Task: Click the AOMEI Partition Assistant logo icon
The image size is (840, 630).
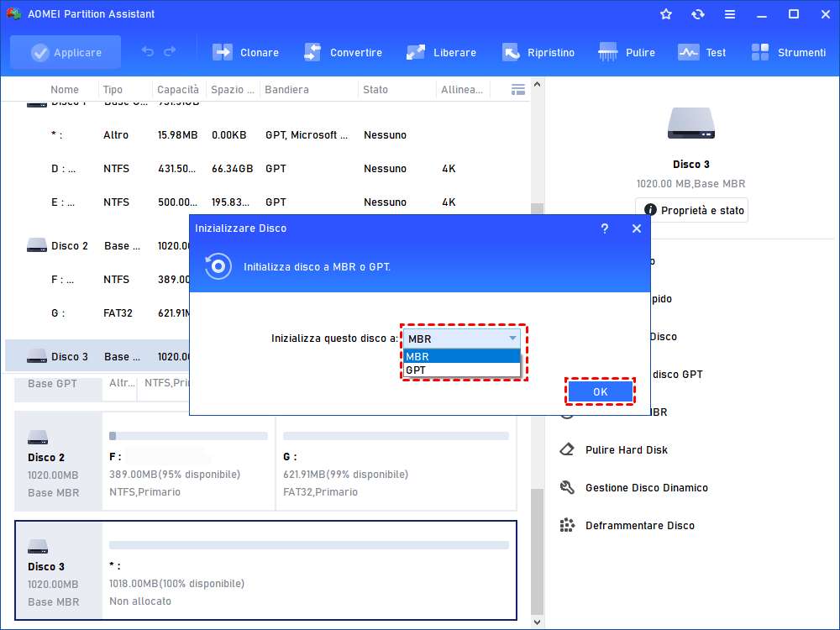Action: coord(13,13)
